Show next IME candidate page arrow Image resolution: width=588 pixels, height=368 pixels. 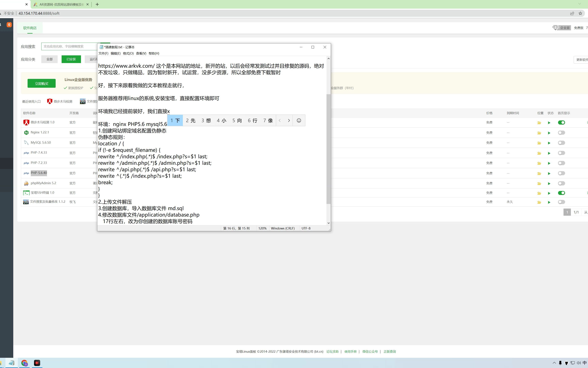tap(289, 120)
